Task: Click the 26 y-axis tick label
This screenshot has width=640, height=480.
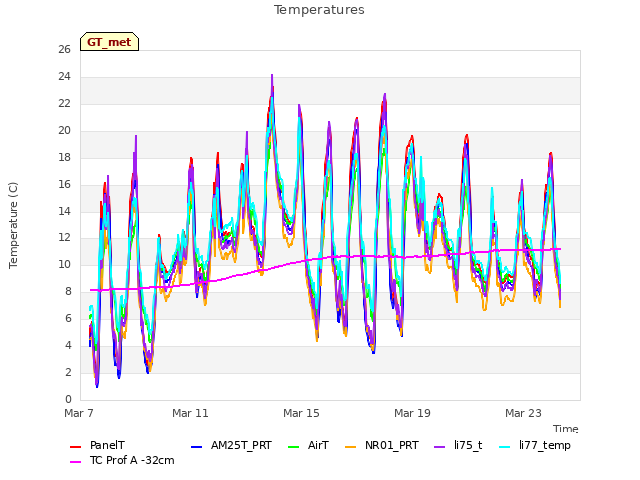Action: [x=64, y=50]
